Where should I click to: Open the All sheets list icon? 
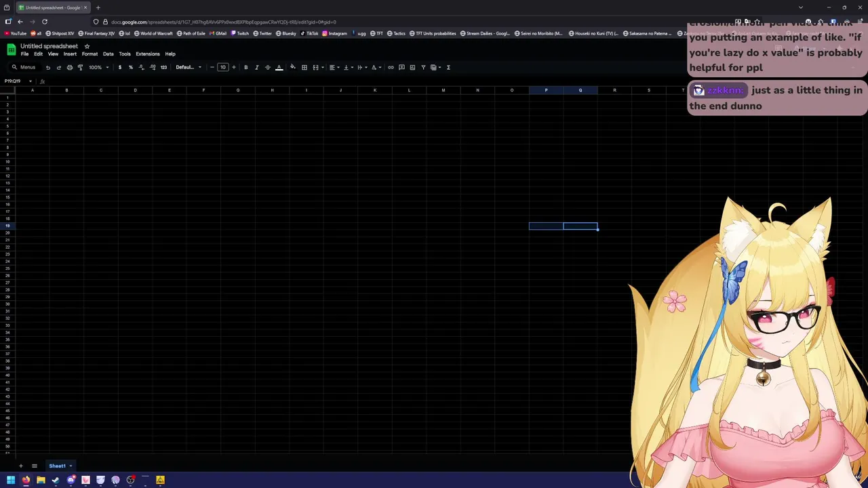pyautogui.click(x=35, y=466)
